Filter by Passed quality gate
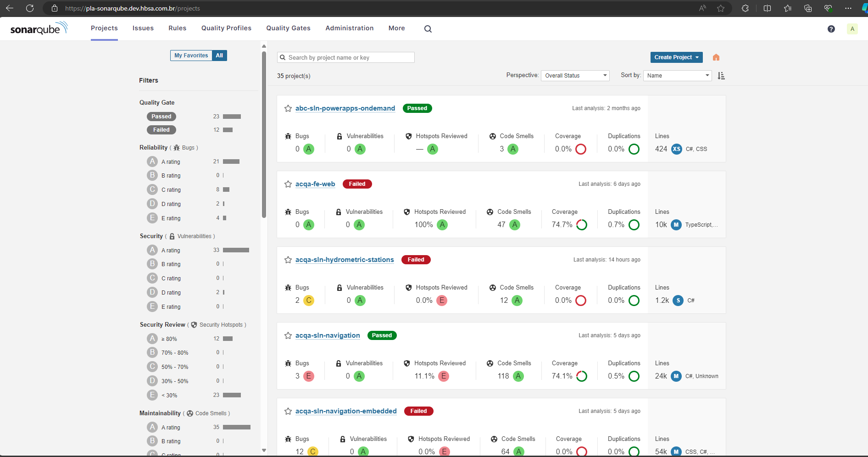Image resolution: width=868 pixels, height=457 pixels. coord(161,117)
